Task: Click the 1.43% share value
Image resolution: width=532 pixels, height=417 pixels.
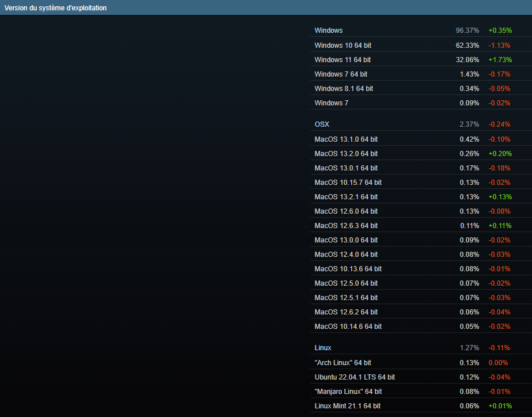Action: (x=469, y=74)
